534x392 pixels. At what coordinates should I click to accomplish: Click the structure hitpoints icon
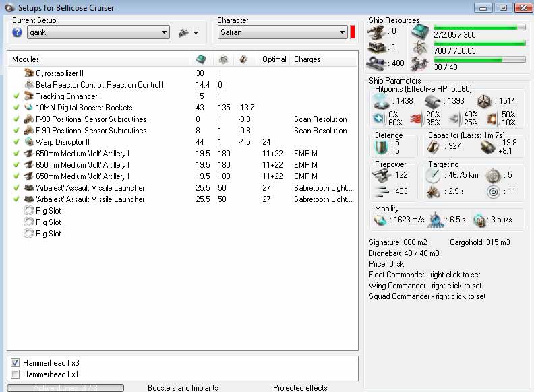485,100
